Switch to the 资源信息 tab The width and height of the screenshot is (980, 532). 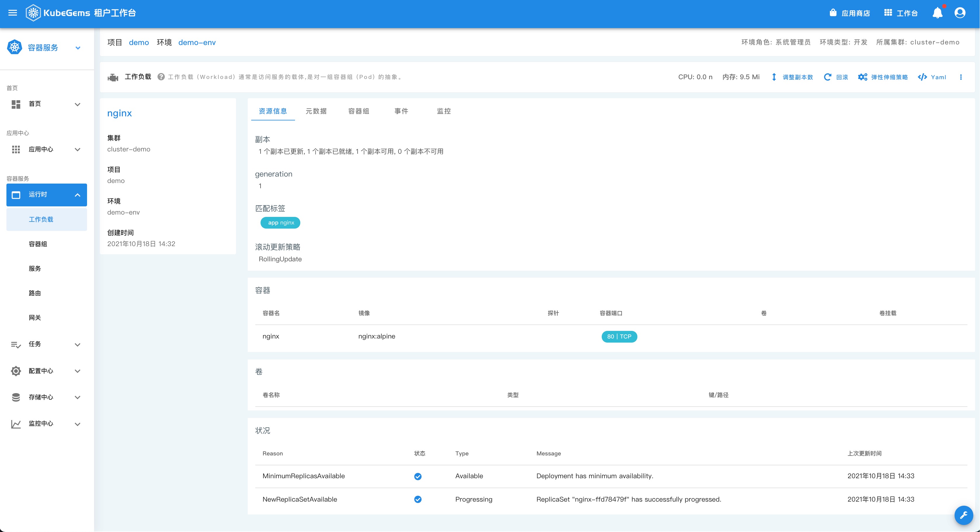click(273, 111)
